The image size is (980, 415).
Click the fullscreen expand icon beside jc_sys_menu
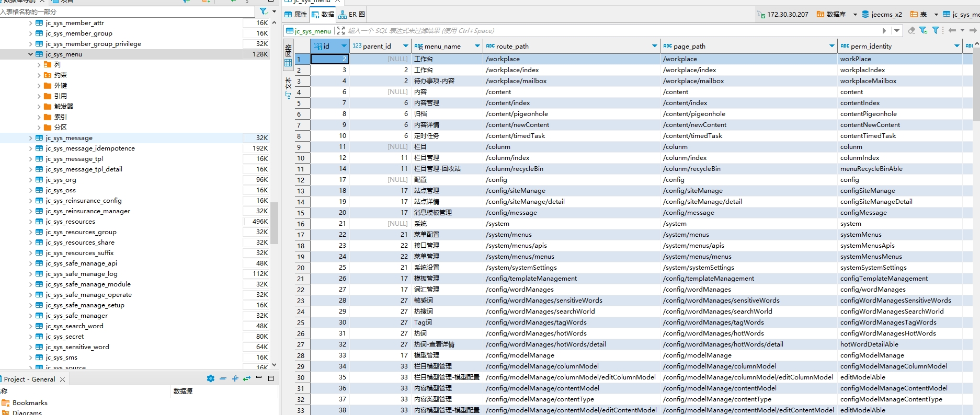[340, 31]
